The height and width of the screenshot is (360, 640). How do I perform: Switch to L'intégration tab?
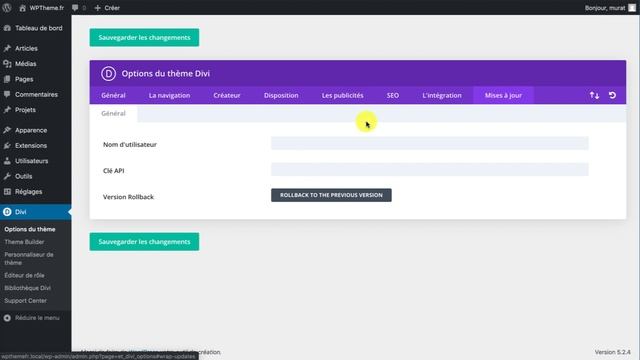tap(442, 95)
